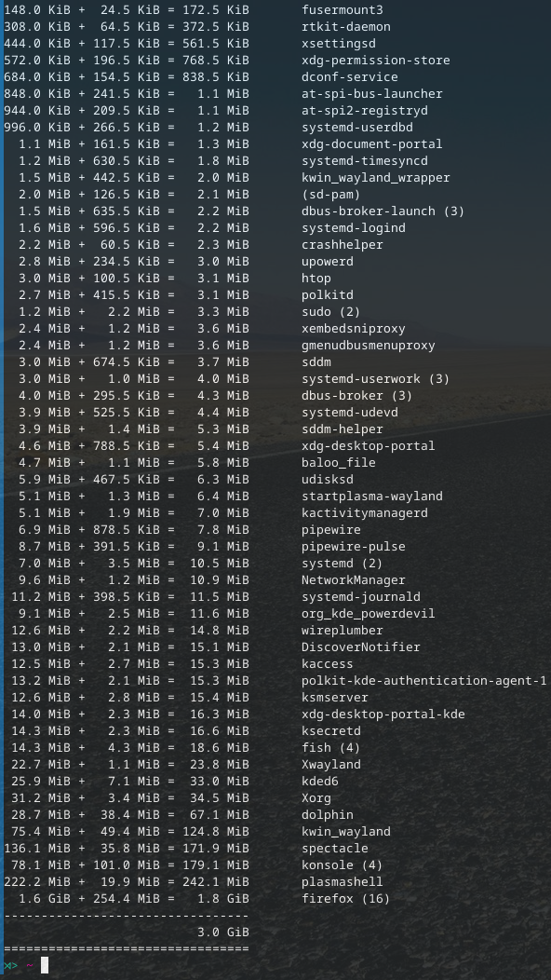Click the fish prompt arrow symbol
551x980 pixels.
[10, 966]
